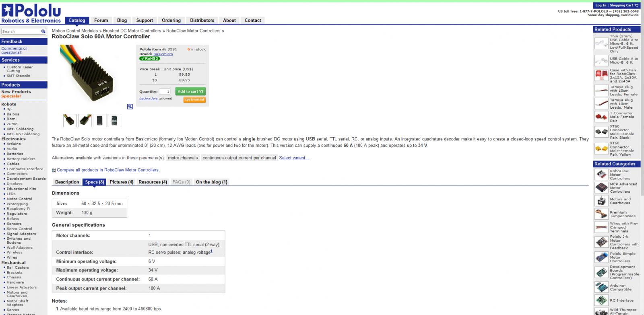Select fourth product photo thumbnail
Image resolution: width=644 pixels, height=315 pixels.
click(x=114, y=120)
